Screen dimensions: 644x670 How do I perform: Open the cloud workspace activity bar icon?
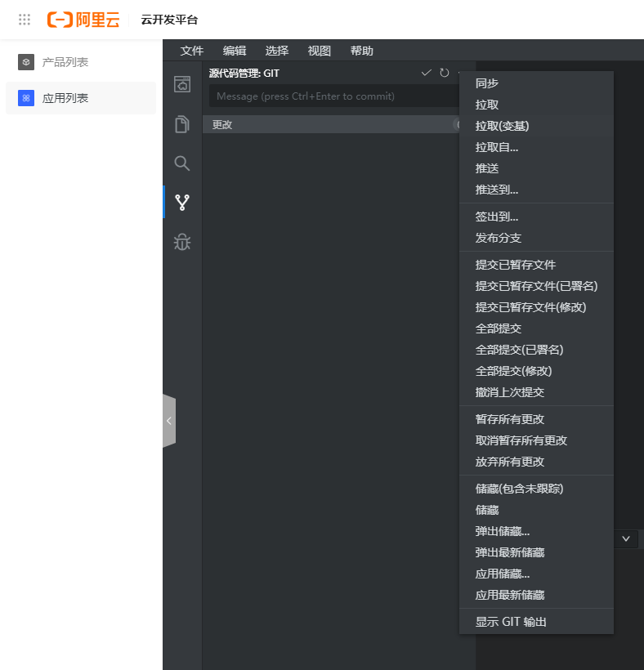click(182, 83)
